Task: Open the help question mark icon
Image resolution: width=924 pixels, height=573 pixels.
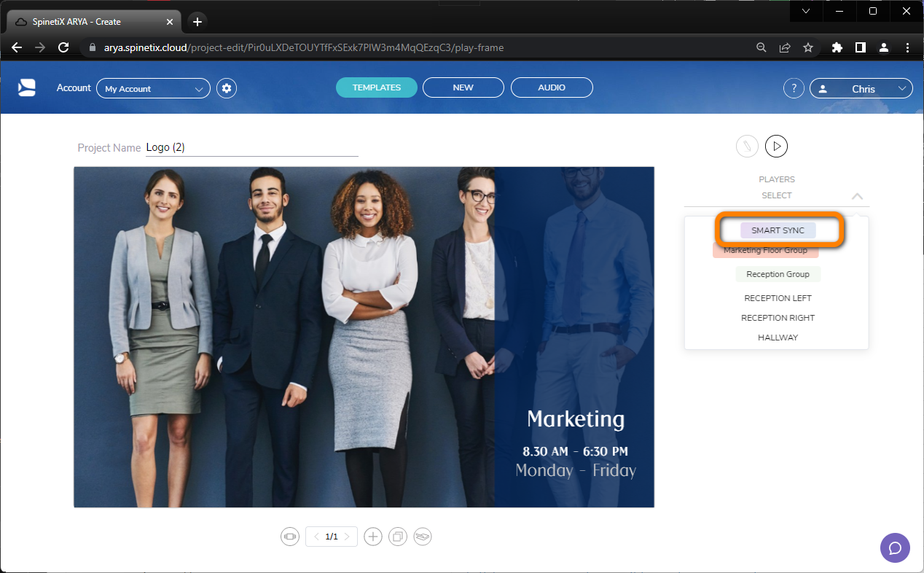Action: click(x=793, y=87)
